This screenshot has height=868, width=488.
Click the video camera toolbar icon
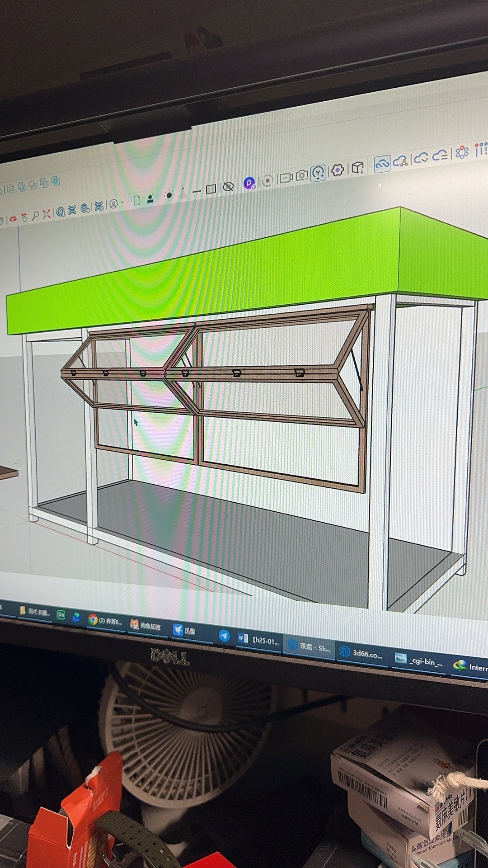pyautogui.click(x=285, y=178)
